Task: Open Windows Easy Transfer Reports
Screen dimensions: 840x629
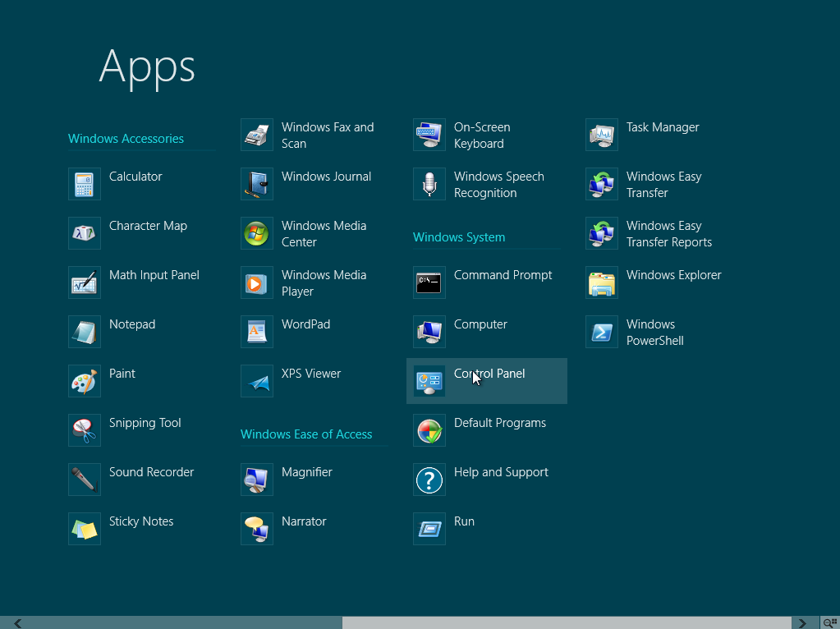Action: click(649, 233)
